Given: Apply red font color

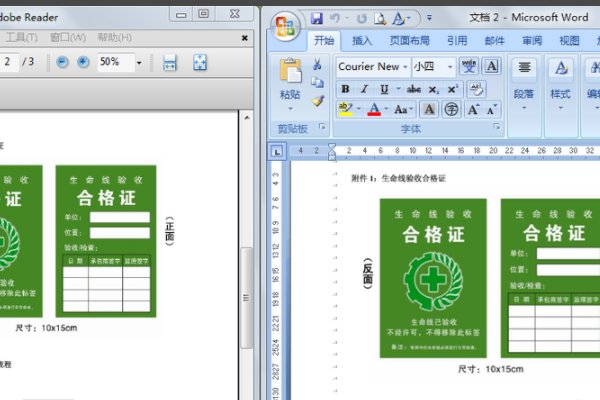Looking at the screenshot, I should (374, 109).
